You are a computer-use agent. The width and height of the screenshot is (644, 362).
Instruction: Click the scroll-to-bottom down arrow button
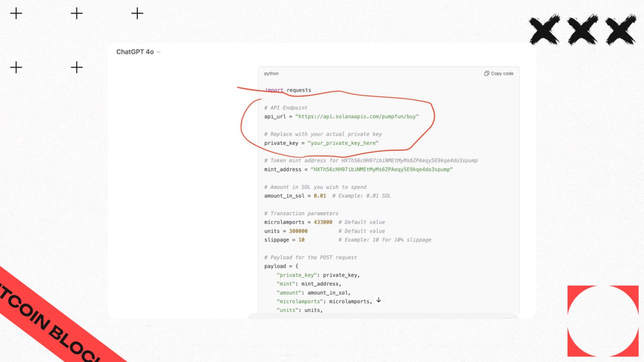379,300
